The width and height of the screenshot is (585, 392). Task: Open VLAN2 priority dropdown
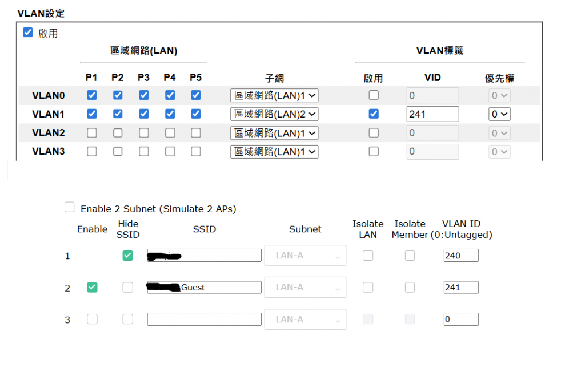pyautogui.click(x=499, y=133)
